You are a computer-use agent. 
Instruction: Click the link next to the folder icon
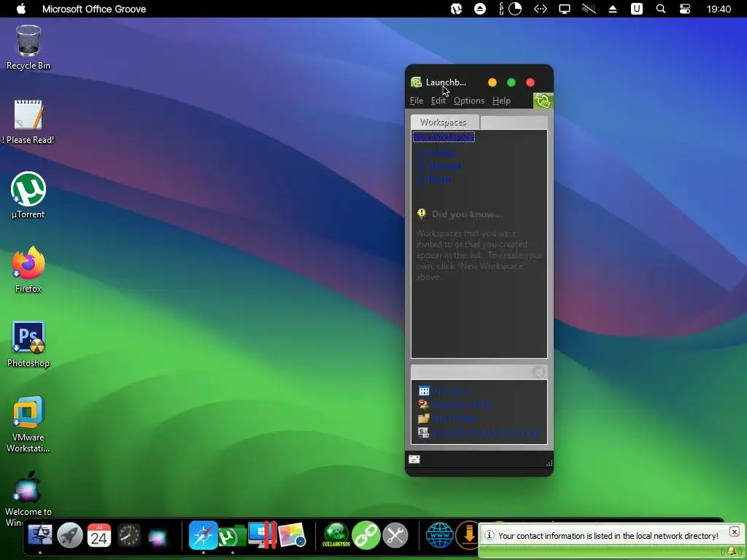455,419
